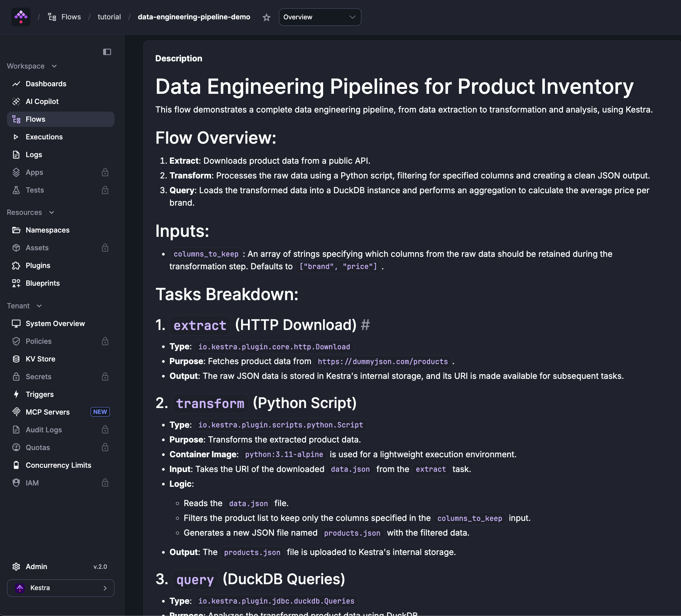Image resolution: width=681 pixels, height=616 pixels.
Task: Click the # anchor beside extract heading
Action: 365,325
